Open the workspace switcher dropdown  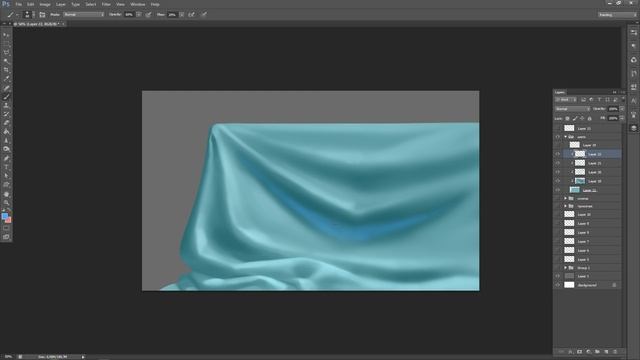point(617,15)
